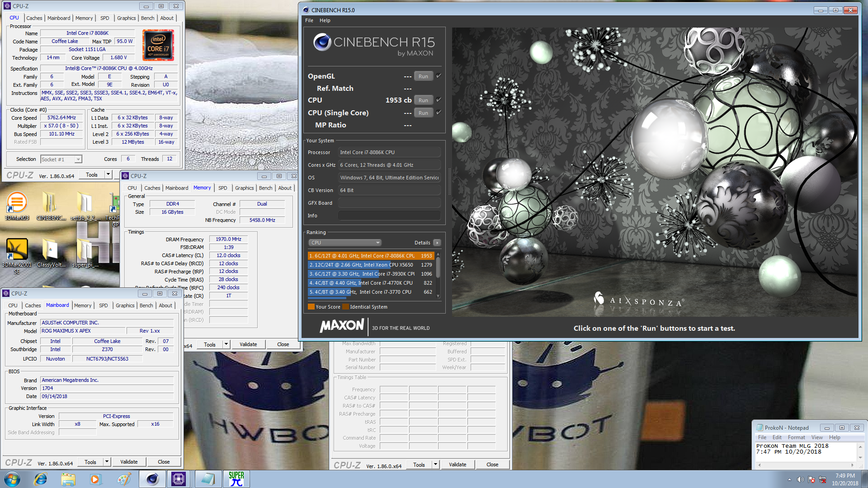Click the CPU-Z Memory window title icon
Image resolution: width=868 pixels, height=488 pixels.
click(126, 176)
